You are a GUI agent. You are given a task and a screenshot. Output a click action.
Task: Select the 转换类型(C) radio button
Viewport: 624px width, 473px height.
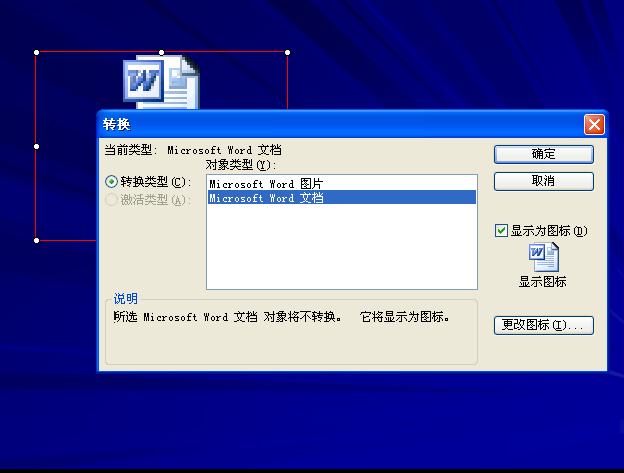coord(111,182)
